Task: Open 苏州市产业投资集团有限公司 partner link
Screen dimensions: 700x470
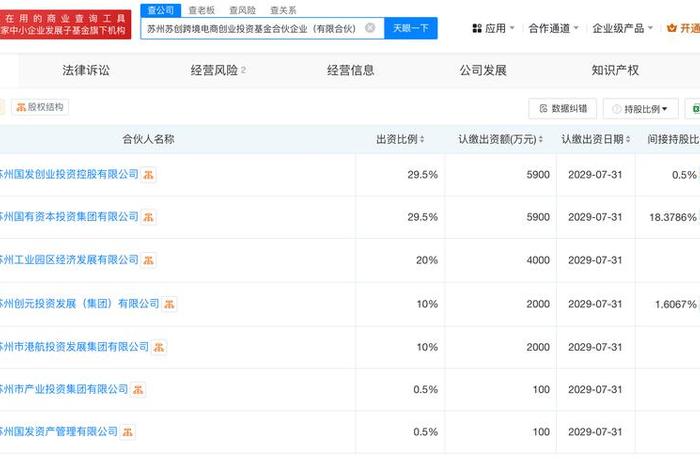Action: click(x=64, y=389)
